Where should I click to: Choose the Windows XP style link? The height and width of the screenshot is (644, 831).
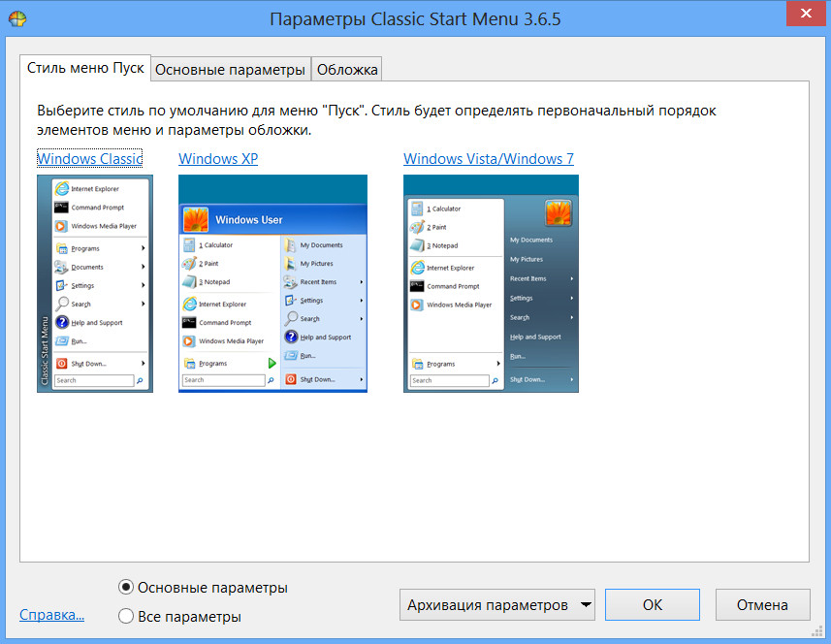click(218, 159)
